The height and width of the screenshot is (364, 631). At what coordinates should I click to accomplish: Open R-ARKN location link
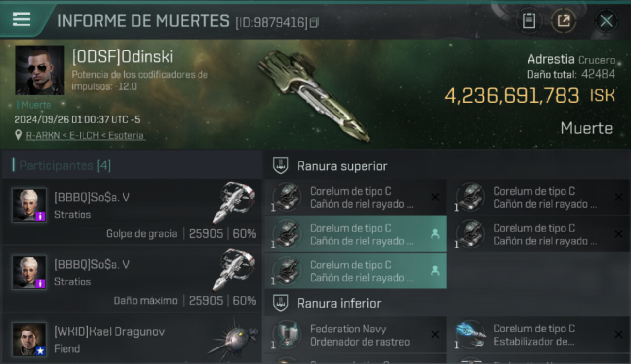click(85, 135)
